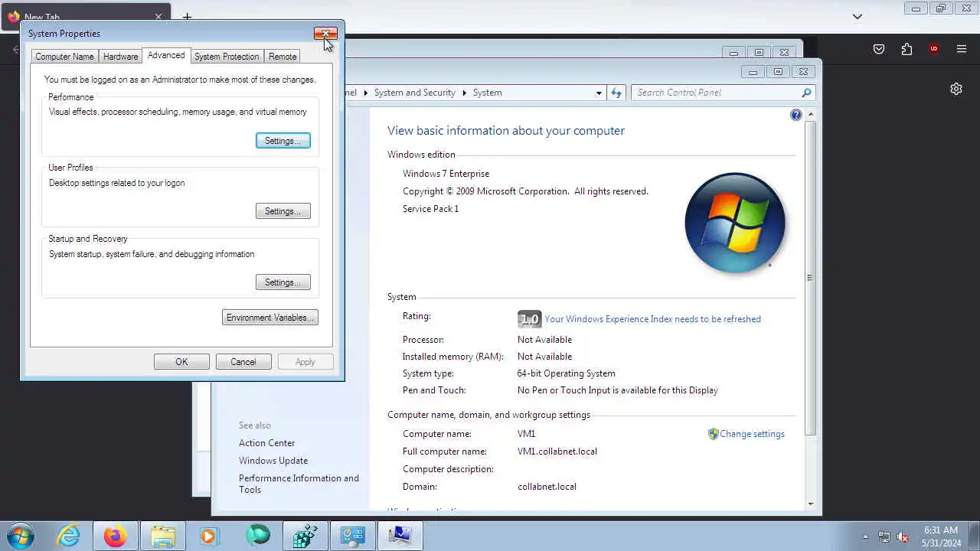Select the Advanced tab
This screenshot has width=980, height=551.
click(x=166, y=55)
